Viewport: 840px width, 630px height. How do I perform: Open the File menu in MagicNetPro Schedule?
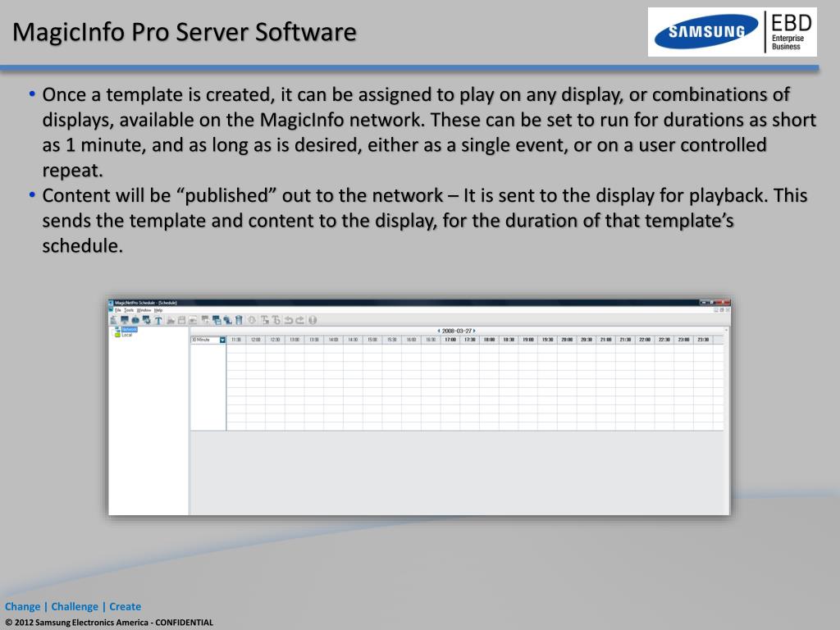pyautogui.click(x=118, y=310)
